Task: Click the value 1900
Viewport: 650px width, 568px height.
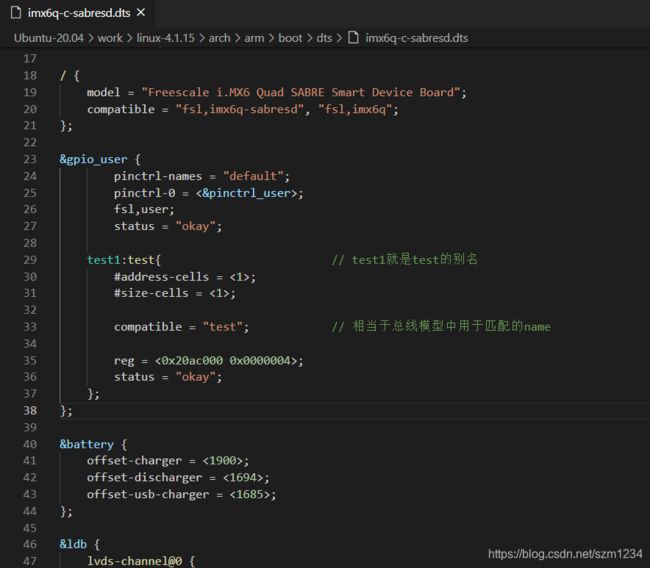Action: (223, 461)
